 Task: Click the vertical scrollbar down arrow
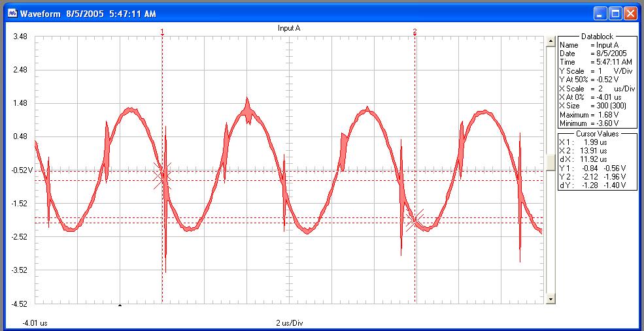tap(551, 300)
